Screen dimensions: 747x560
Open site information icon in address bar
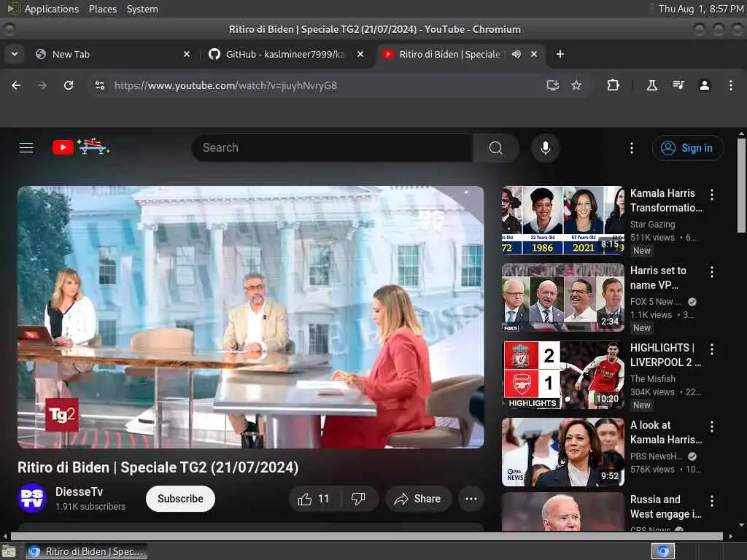click(99, 85)
